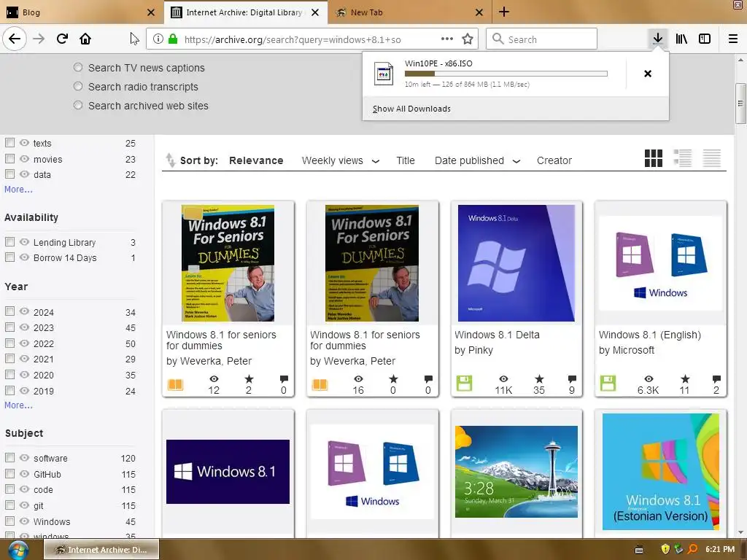Check the texts media type filter
747x560 pixels.
pos(9,142)
